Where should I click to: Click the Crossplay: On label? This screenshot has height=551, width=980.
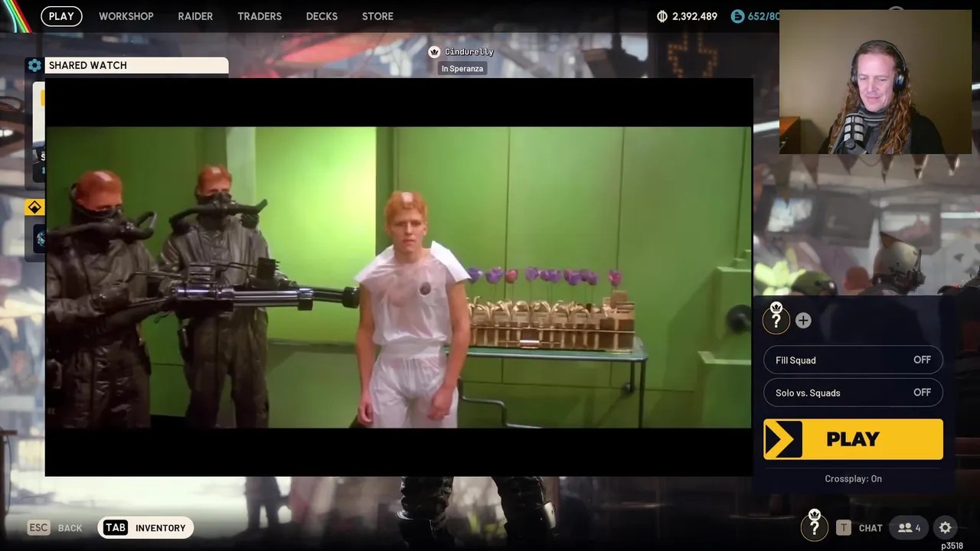[x=853, y=479]
